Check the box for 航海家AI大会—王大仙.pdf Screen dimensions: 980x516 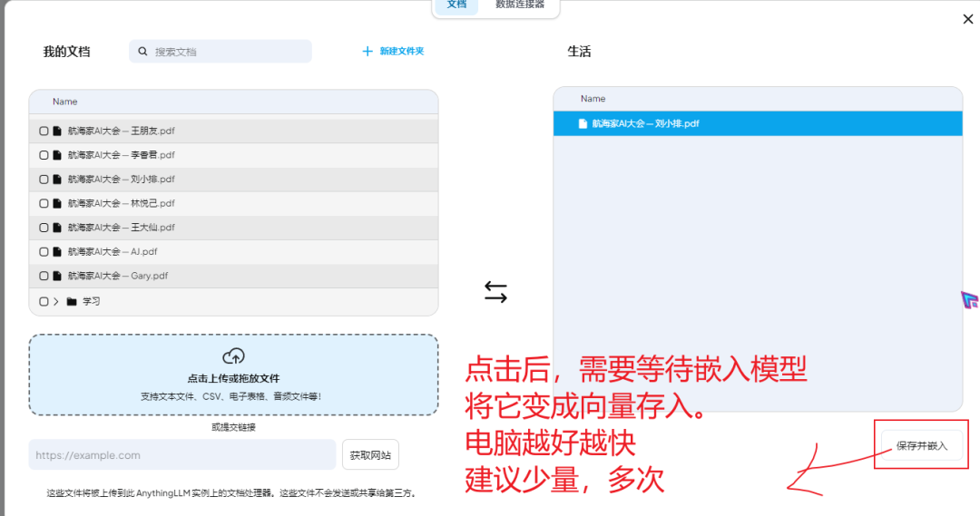click(x=44, y=228)
